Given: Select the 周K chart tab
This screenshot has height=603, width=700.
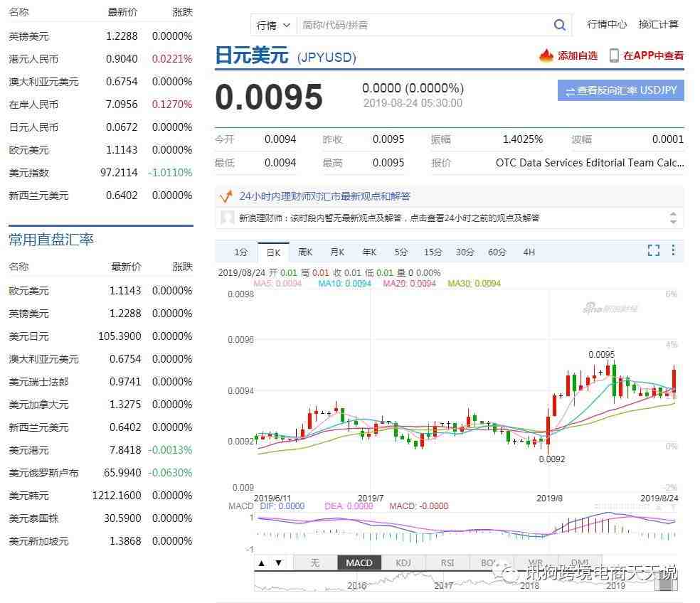Looking at the screenshot, I should pyautogui.click(x=305, y=252).
